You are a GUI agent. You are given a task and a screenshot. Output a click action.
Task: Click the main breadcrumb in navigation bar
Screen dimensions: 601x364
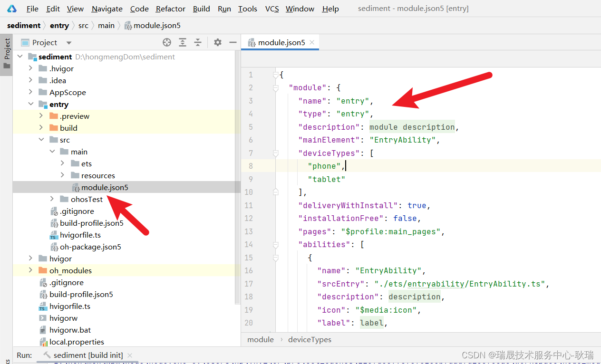[106, 25]
